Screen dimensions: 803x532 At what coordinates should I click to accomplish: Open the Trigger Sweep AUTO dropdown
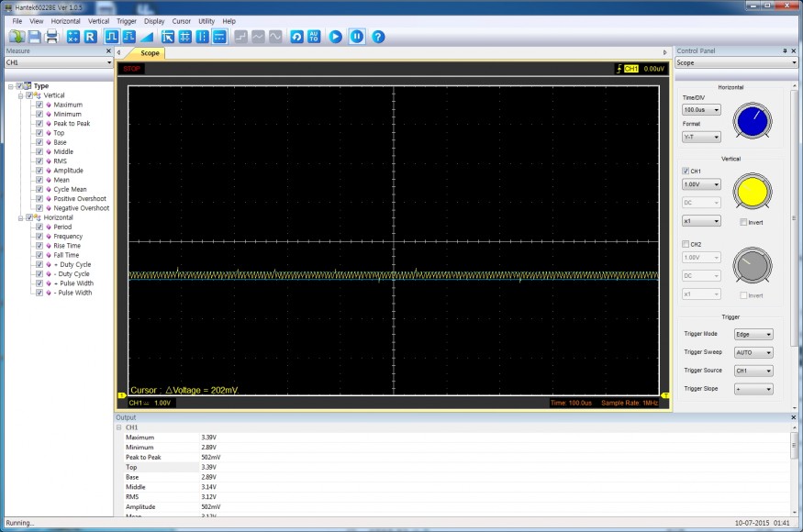pos(753,352)
